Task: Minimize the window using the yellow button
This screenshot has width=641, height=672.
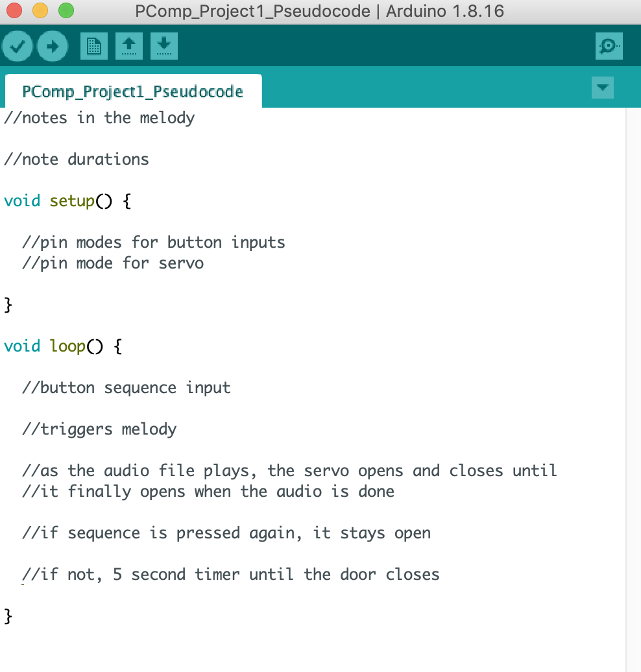Action: [x=40, y=11]
